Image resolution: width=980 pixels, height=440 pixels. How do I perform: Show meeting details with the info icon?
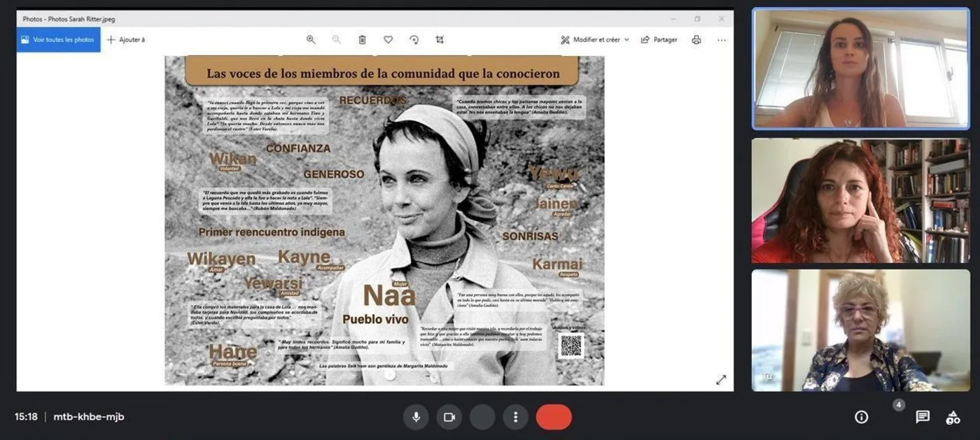(862, 417)
